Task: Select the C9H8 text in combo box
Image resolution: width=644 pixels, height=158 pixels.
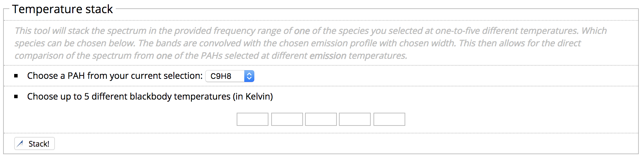Action: tap(221, 76)
